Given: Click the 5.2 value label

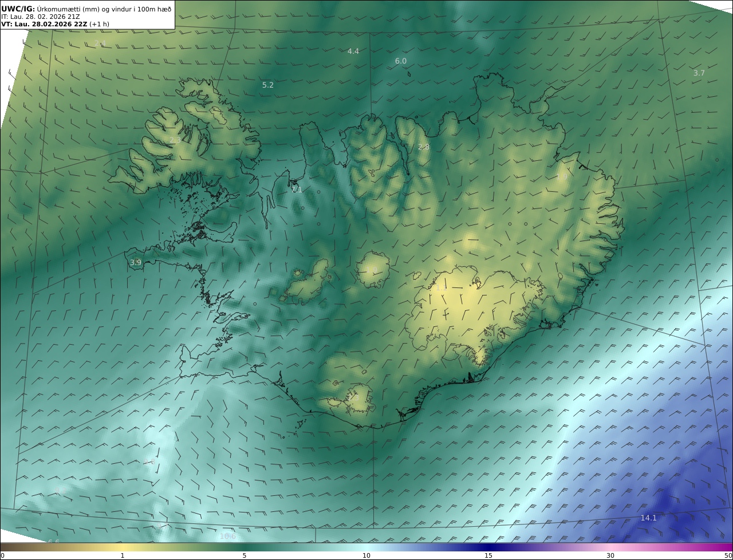Looking at the screenshot, I should [x=268, y=85].
